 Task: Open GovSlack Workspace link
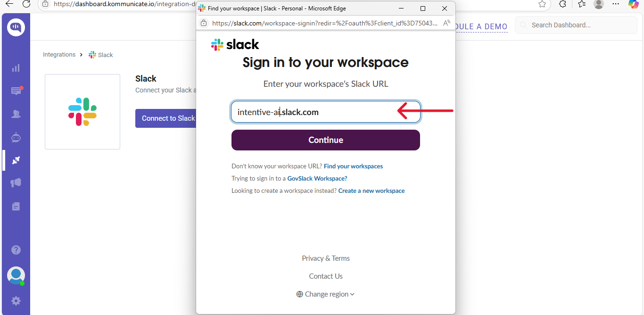point(317,179)
